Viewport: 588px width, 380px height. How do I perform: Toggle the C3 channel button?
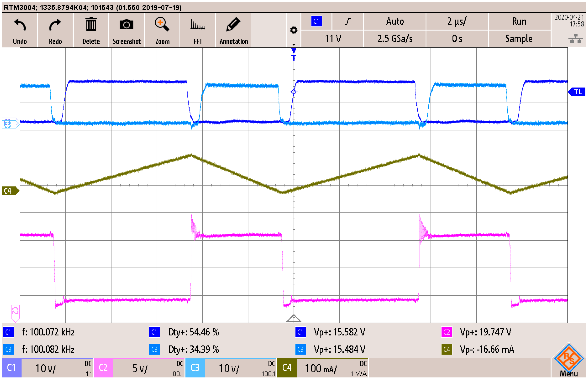coord(195,368)
